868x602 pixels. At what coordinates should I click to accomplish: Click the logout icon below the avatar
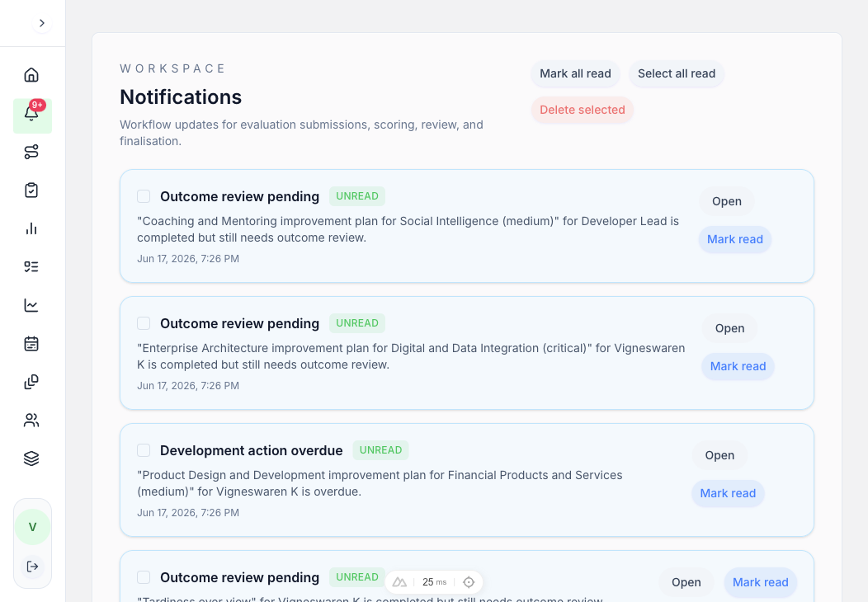(x=33, y=566)
